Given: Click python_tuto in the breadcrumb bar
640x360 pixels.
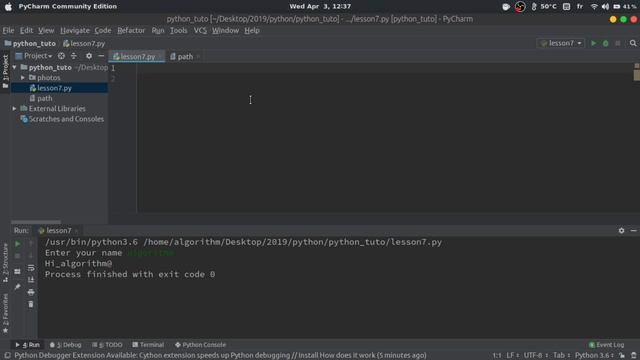Looking at the screenshot, I should (30, 43).
